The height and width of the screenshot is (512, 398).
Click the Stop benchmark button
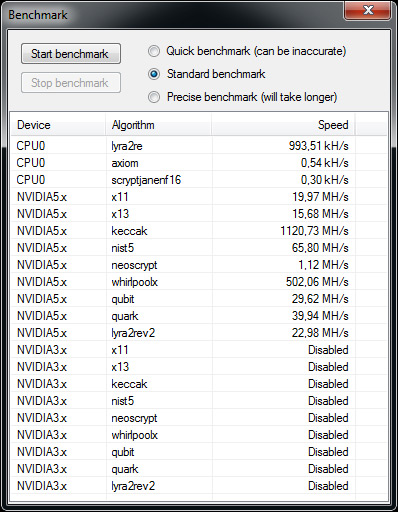71,83
